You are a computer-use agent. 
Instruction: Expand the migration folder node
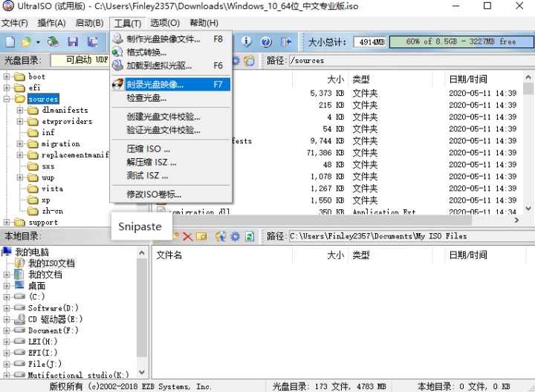pyautogui.click(x=20, y=144)
